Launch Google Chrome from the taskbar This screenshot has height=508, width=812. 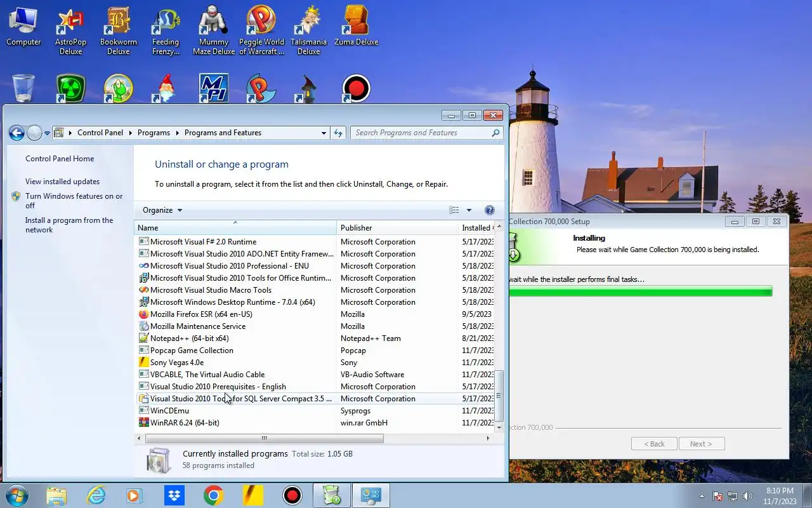[x=213, y=495]
